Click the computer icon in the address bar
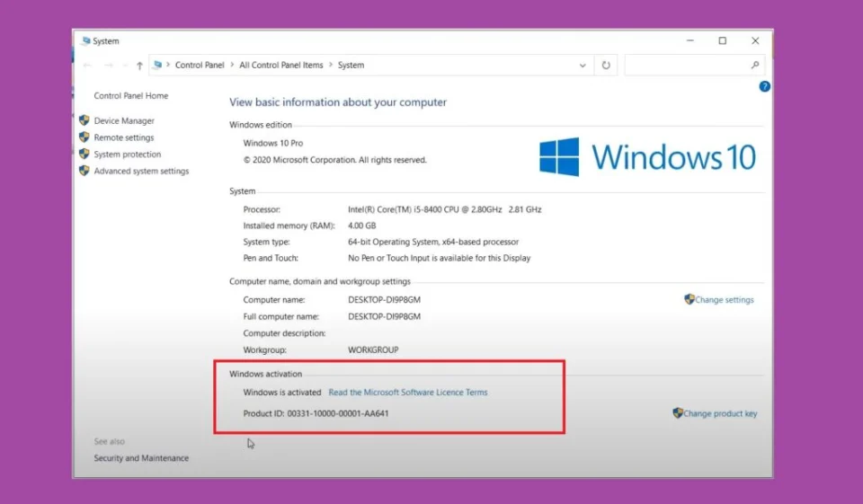863x504 pixels. coord(158,65)
